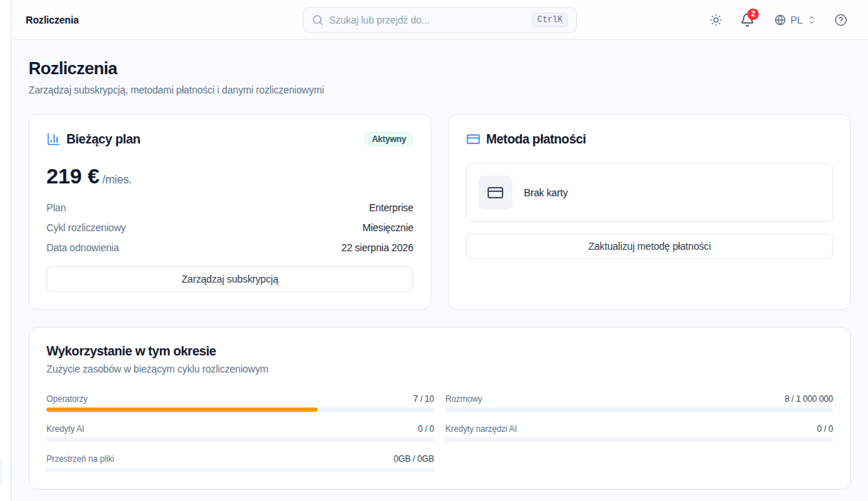
Task: Click the Wykorzystanie w tym okresie heading
Action: tap(131, 351)
